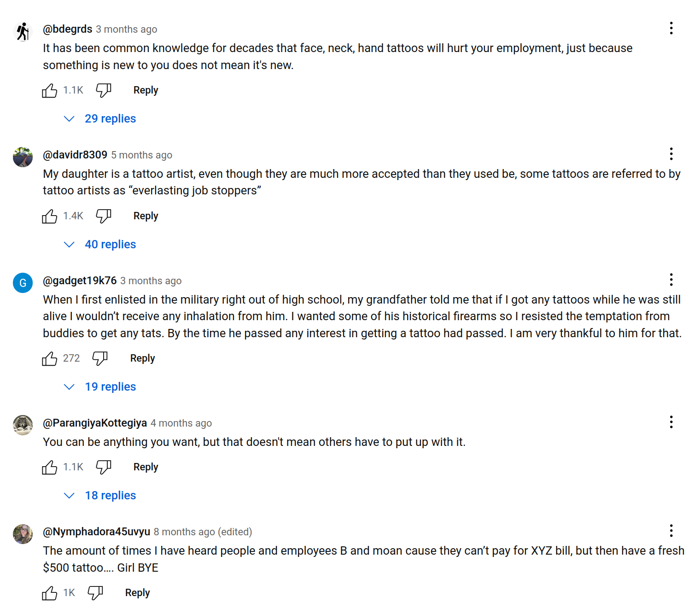This screenshot has height=609, width=700.
Task: Like the comment by @bdegrds
Action: 50,90
